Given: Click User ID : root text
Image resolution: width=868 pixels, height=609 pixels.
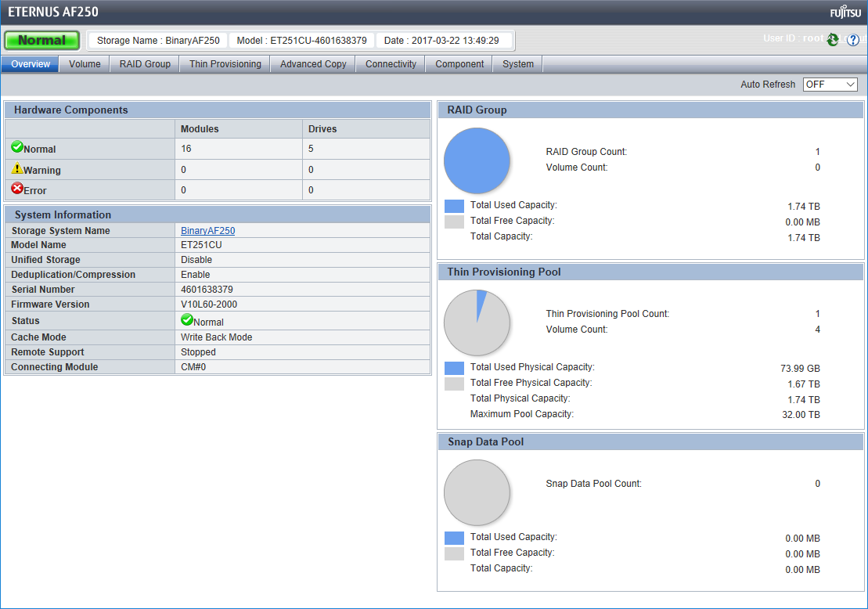Looking at the screenshot, I should tap(794, 38).
